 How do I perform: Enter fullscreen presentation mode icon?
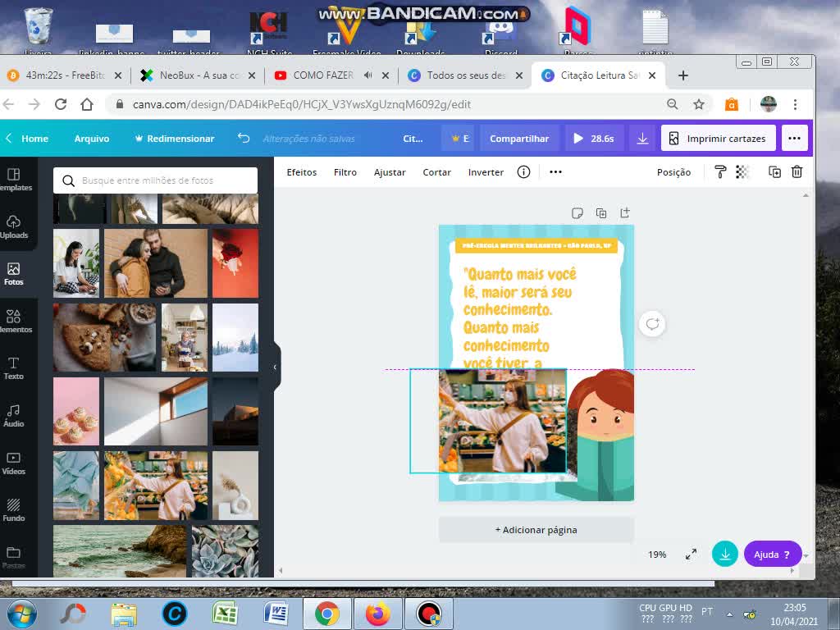click(691, 555)
